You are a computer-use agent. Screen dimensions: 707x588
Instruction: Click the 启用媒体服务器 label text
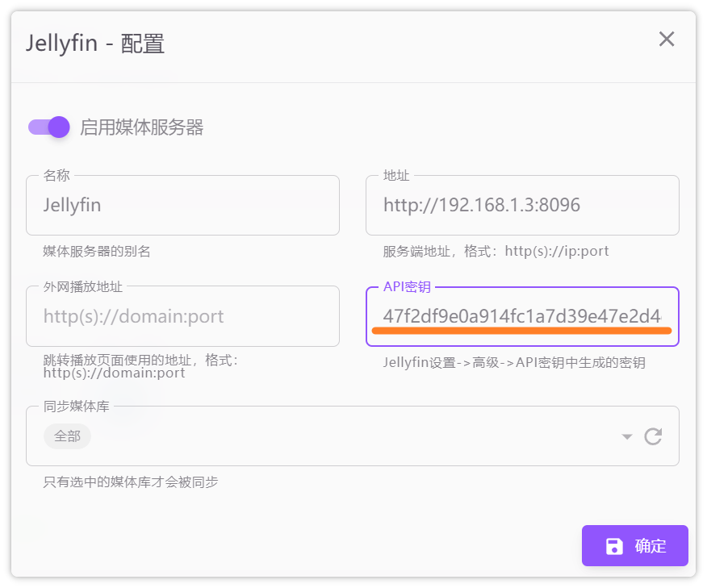coord(141,127)
